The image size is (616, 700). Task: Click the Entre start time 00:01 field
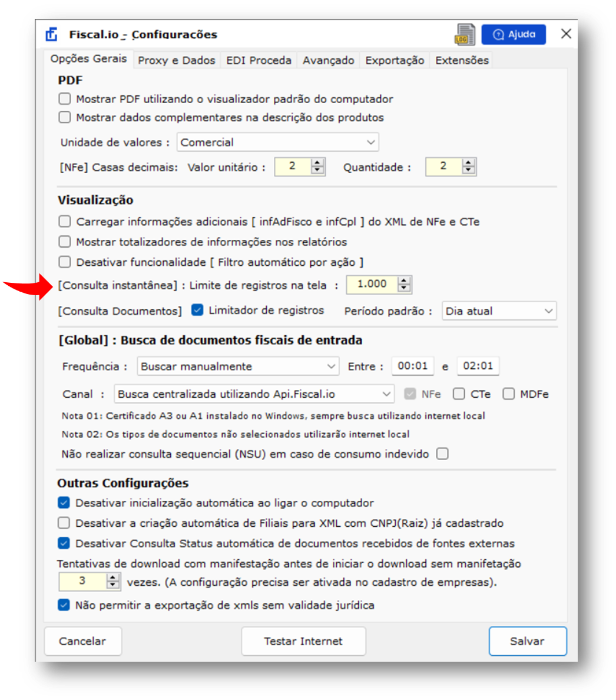click(413, 366)
